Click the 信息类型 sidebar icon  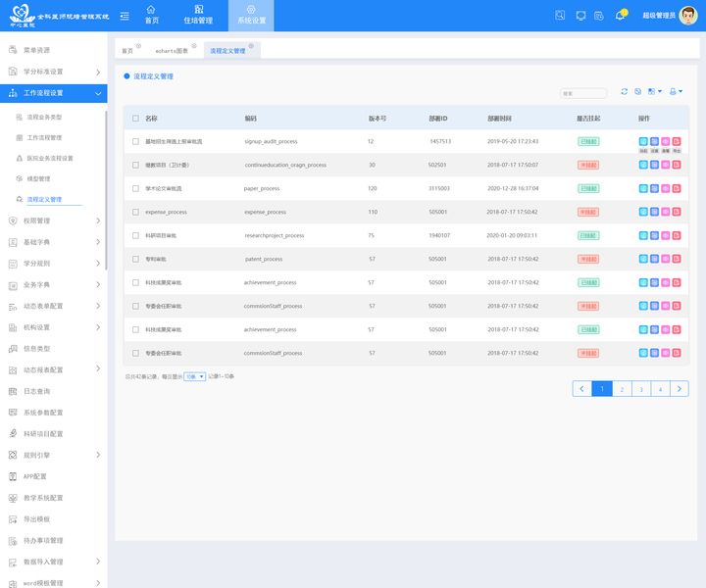point(13,349)
